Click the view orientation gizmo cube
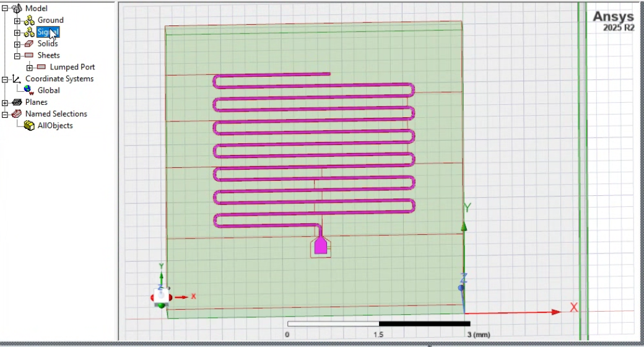 tap(162, 296)
